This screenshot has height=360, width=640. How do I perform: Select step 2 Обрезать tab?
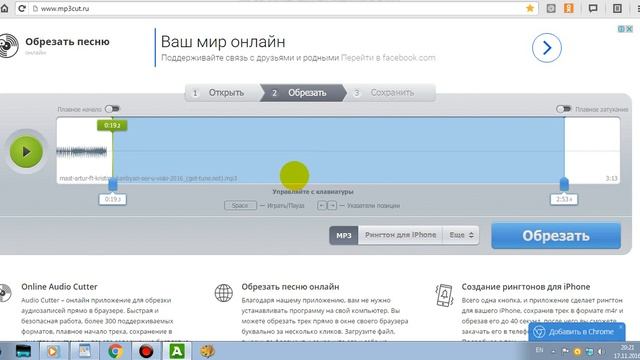click(x=303, y=93)
